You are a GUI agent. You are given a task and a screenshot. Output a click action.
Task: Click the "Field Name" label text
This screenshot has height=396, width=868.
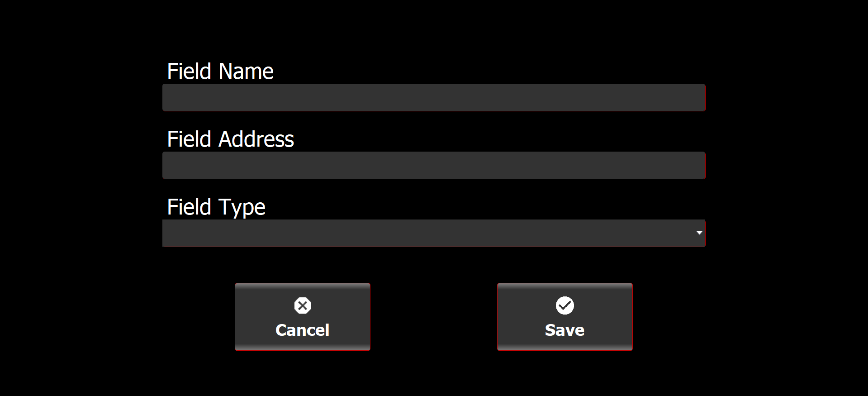tap(220, 72)
